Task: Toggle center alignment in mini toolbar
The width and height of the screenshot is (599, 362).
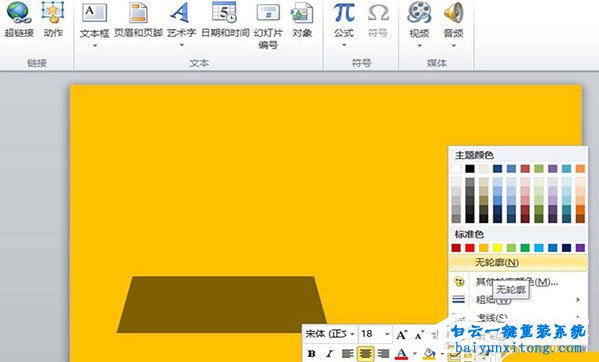Action: tap(365, 354)
